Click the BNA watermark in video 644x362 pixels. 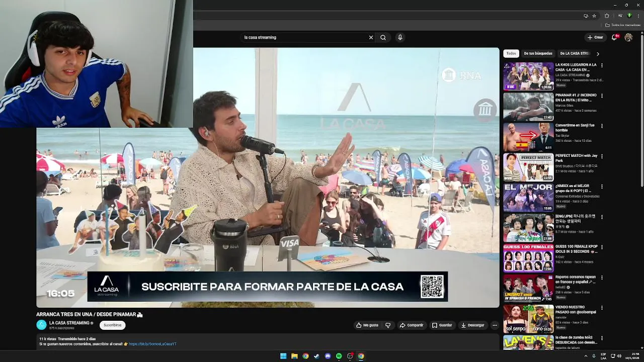click(x=462, y=75)
